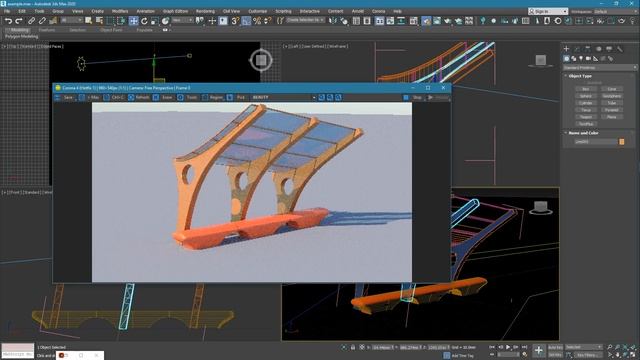Select the Cameras category icon
The height and width of the screenshot is (360, 640).
click(588, 59)
